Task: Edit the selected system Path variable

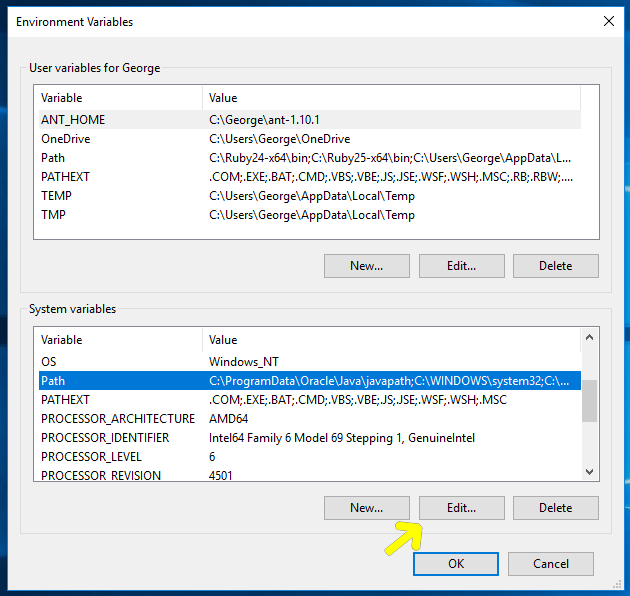Action: click(462, 508)
